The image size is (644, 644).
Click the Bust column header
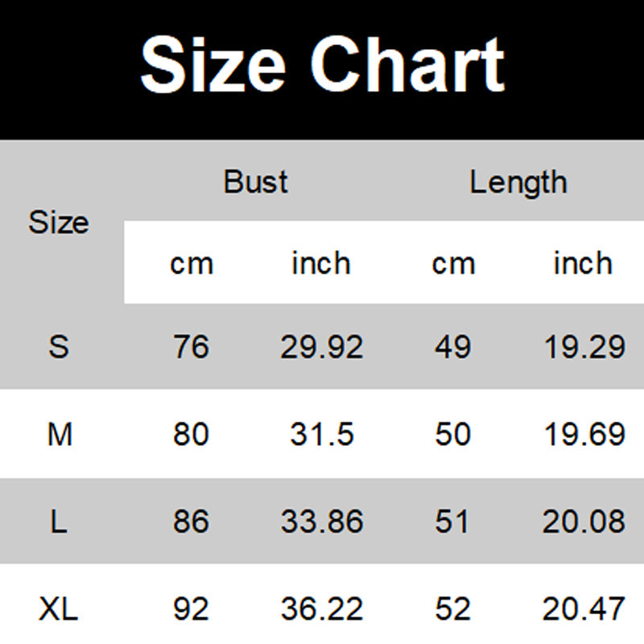256,182
